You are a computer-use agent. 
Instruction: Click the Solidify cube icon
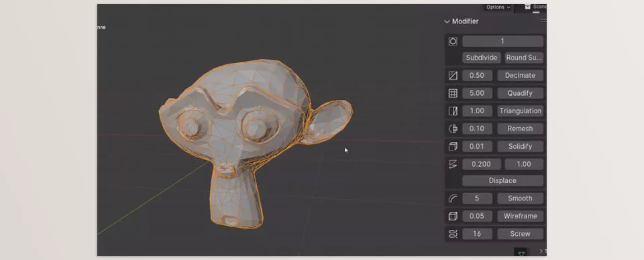pyautogui.click(x=453, y=146)
